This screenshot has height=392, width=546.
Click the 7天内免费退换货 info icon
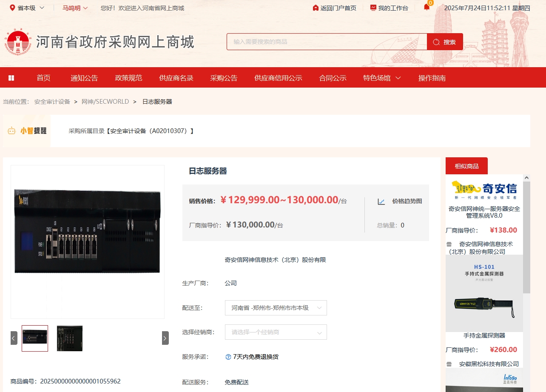(228, 357)
